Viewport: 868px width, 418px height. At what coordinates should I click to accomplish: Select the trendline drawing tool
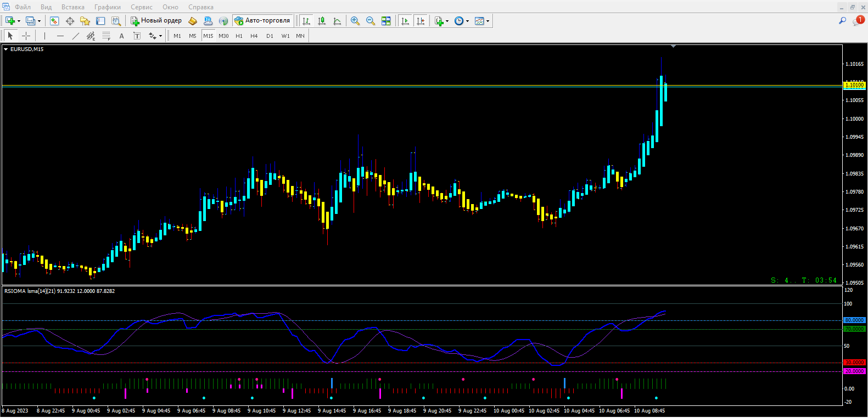[76, 36]
